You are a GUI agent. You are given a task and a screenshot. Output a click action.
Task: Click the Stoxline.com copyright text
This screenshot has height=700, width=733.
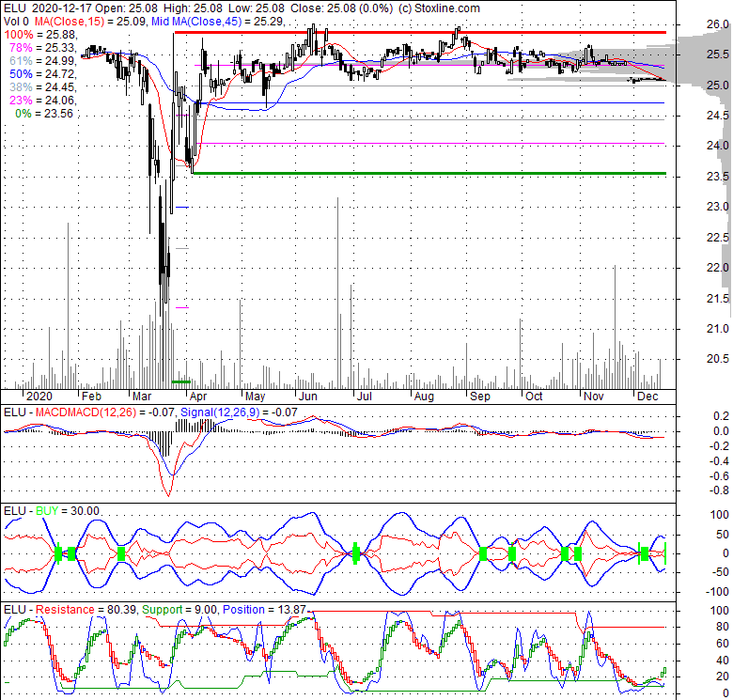tap(438, 8)
